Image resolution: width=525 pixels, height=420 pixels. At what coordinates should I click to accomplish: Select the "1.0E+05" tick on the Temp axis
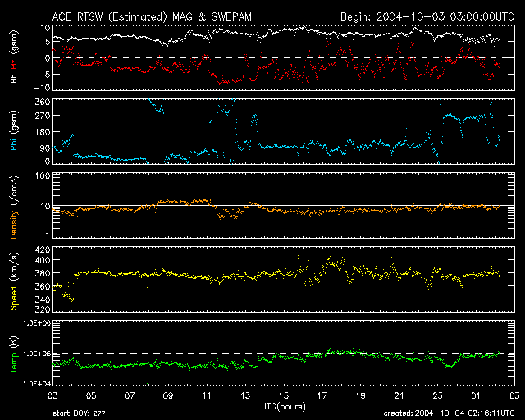(x=37, y=354)
